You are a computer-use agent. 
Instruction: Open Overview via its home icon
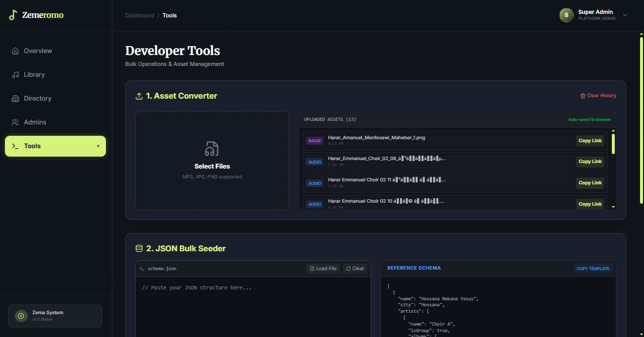(x=15, y=51)
